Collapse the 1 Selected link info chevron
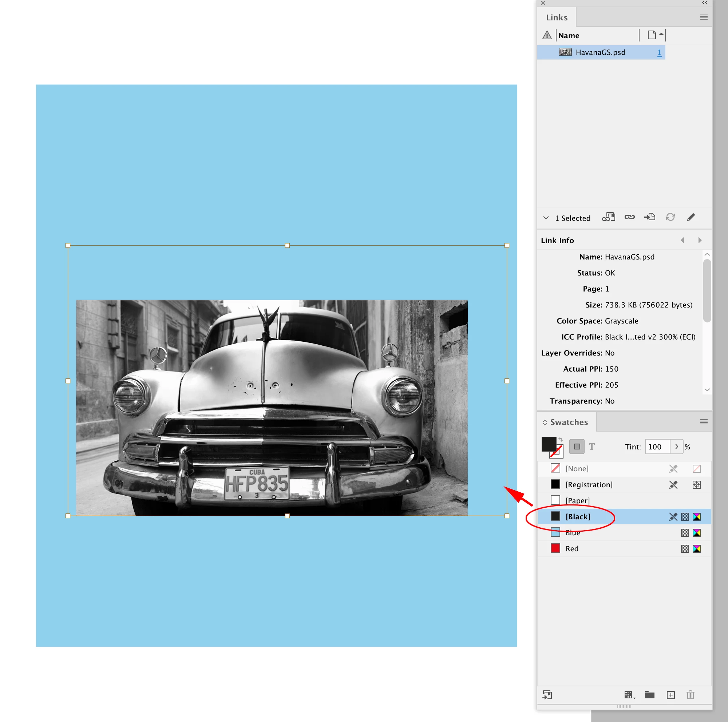 click(546, 218)
